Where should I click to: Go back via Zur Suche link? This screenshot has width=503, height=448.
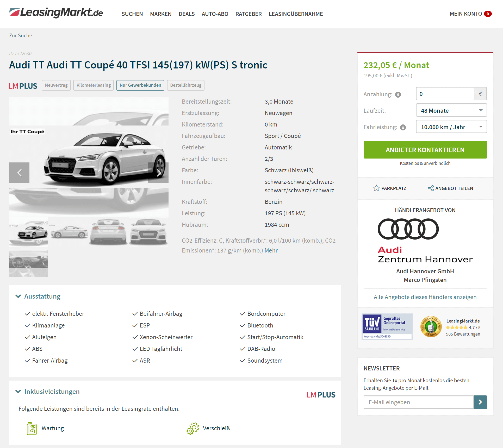pyautogui.click(x=21, y=35)
